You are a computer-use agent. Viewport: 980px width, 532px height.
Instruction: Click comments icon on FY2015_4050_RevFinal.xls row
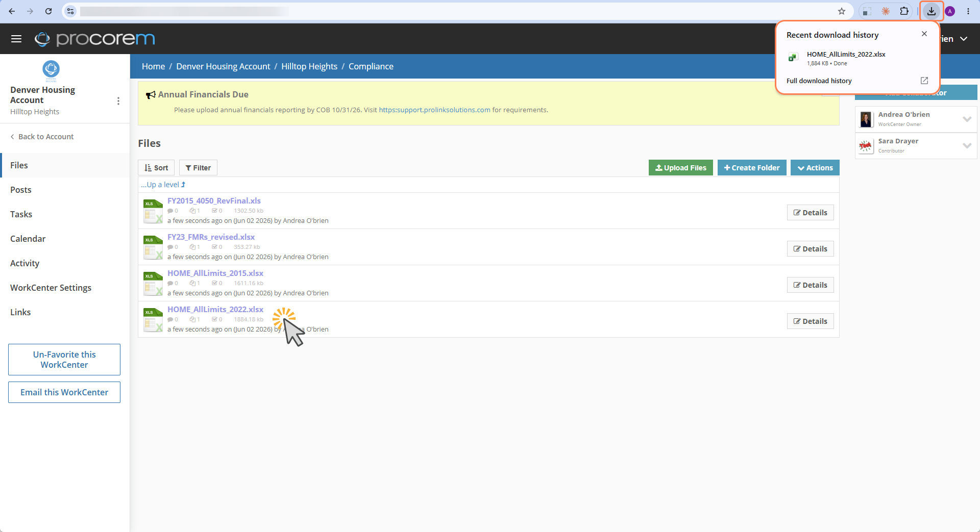(x=170, y=211)
